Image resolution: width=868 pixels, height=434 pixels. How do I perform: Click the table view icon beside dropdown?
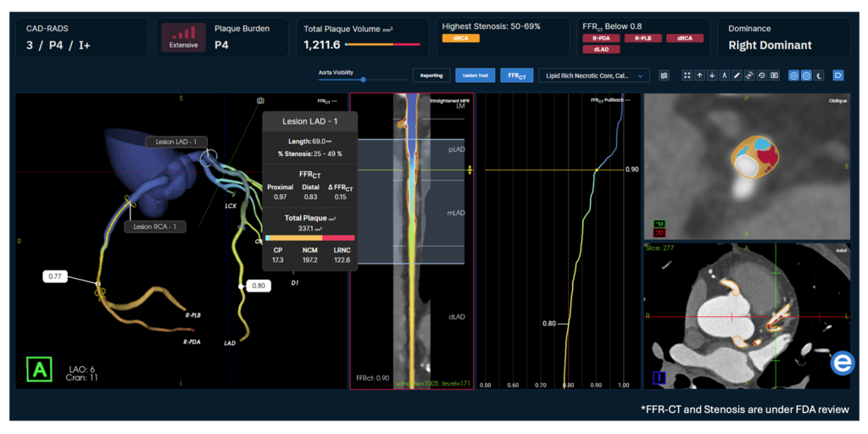pos(664,75)
